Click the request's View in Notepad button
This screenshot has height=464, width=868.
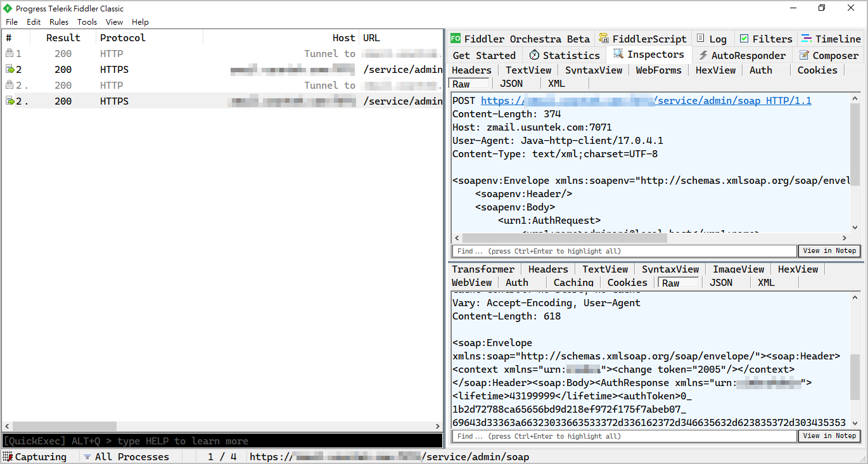(x=829, y=250)
